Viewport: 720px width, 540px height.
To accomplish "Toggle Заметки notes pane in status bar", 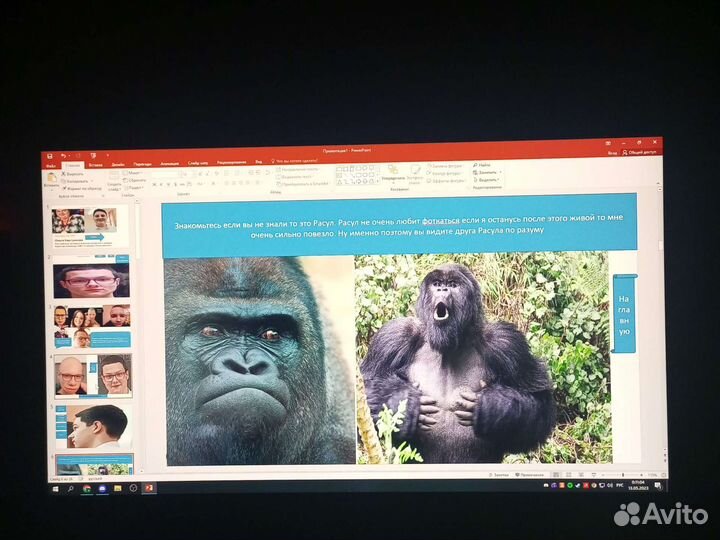I will click(x=499, y=475).
